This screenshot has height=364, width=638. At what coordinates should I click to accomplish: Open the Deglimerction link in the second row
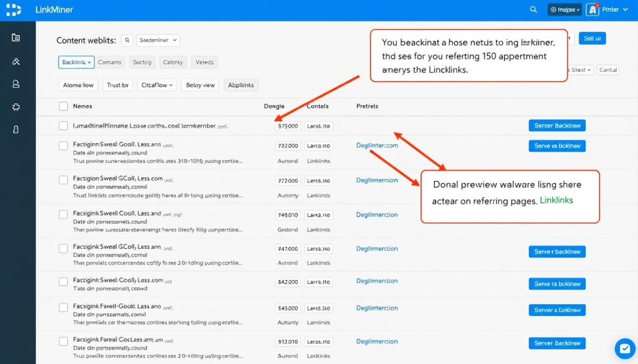pyautogui.click(x=376, y=145)
